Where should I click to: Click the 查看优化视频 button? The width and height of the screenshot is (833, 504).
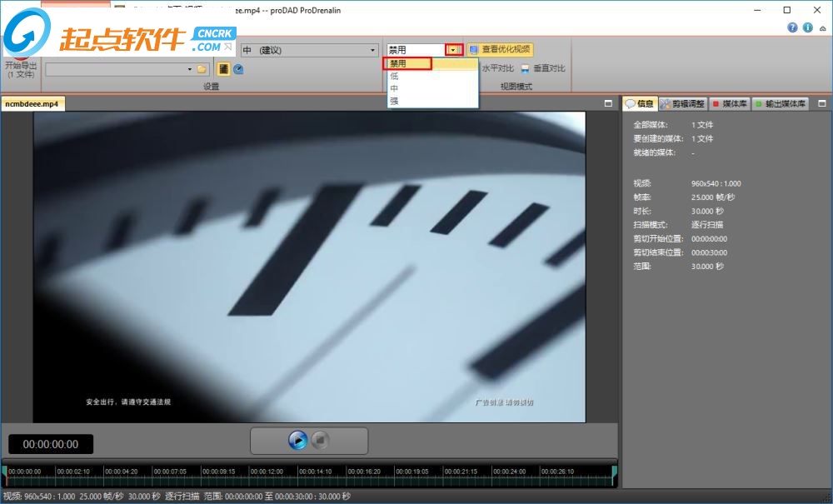coord(500,50)
